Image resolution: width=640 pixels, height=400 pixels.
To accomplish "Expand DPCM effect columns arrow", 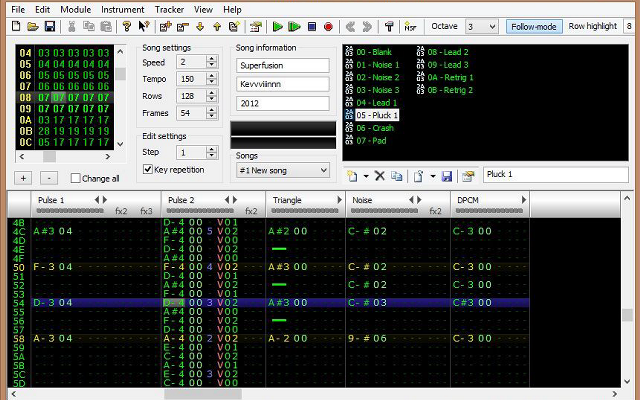I will [524, 200].
